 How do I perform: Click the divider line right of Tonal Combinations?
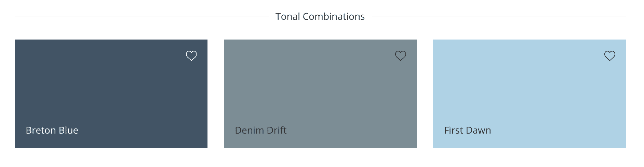pyautogui.click(x=499, y=16)
